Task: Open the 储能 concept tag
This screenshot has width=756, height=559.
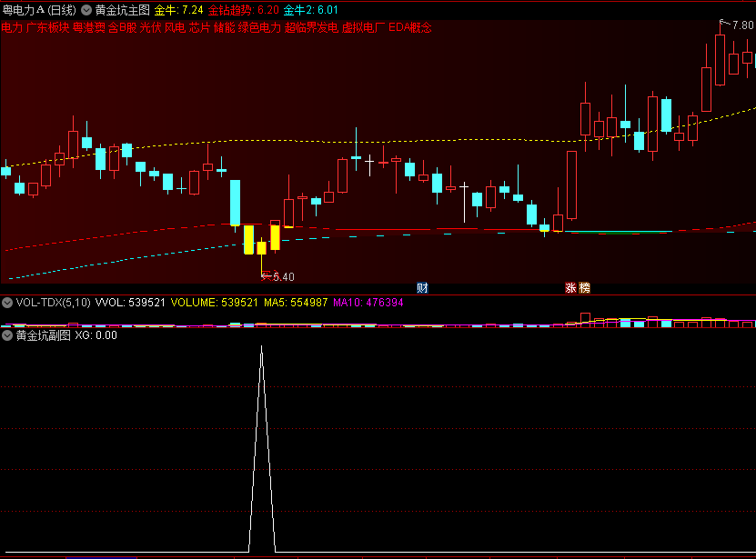Action: pyautogui.click(x=224, y=28)
